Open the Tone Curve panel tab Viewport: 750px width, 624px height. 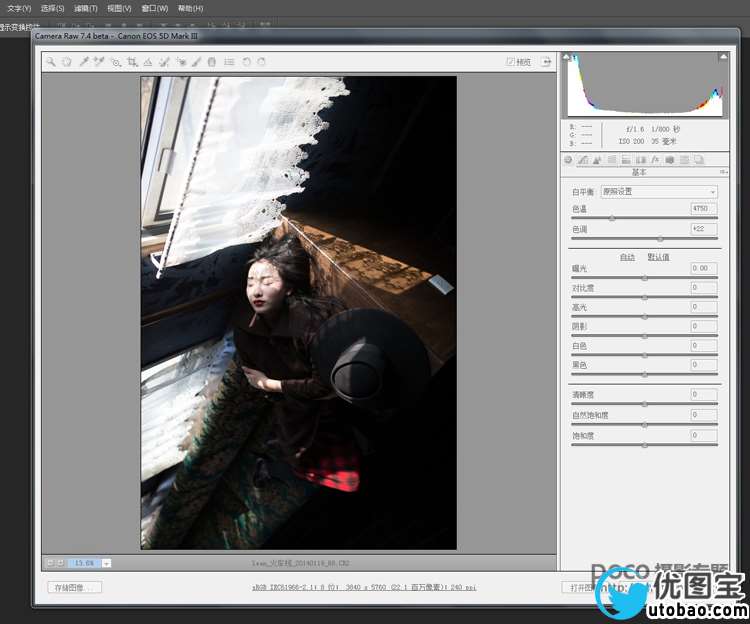(583, 159)
